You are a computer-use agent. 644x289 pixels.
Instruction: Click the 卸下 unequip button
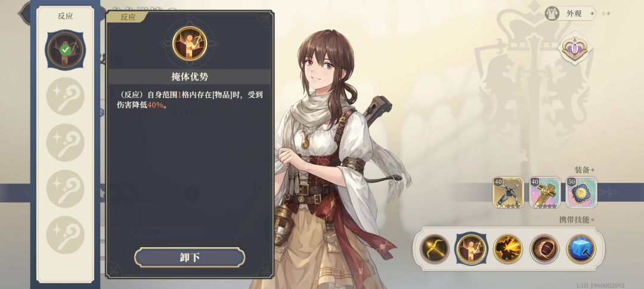coord(190,258)
